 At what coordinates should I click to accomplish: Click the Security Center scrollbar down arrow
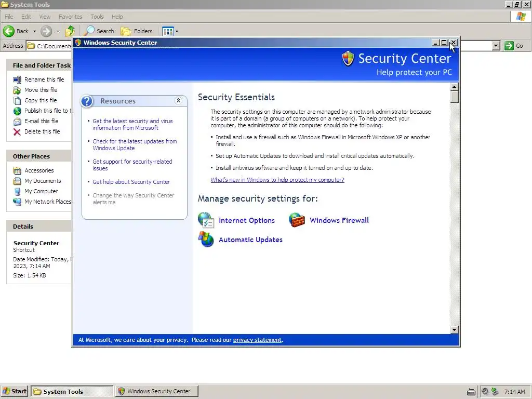coord(455,329)
